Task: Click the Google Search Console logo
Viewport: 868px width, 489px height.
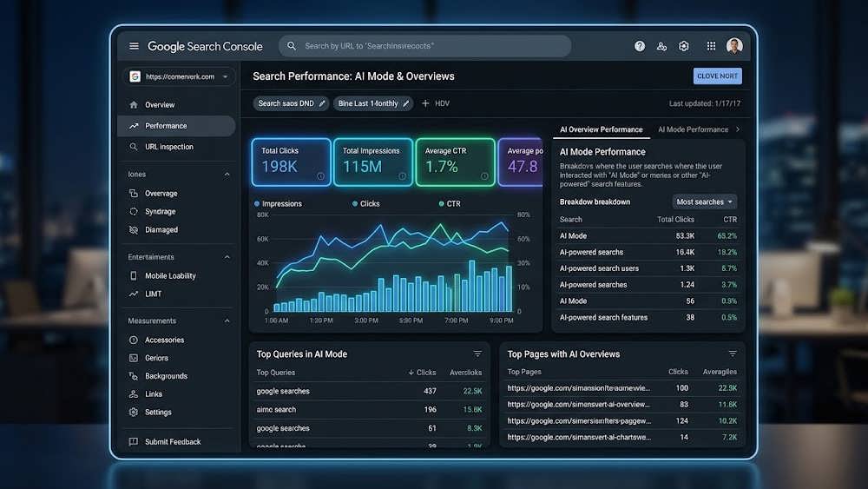Action: click(205, 47)
